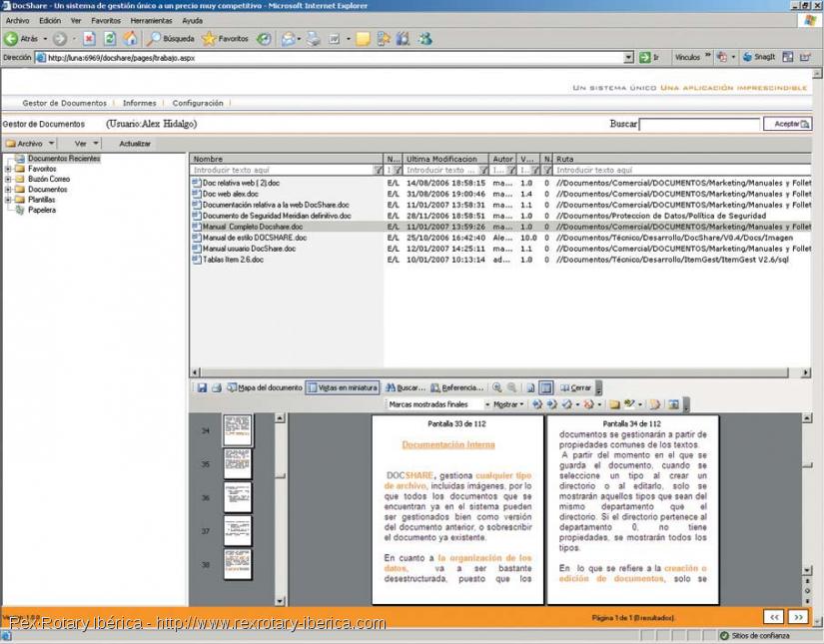Open the Ver dropdown in the document manager
The height and width of the screenshot is (644, 824).
point(86,144)
